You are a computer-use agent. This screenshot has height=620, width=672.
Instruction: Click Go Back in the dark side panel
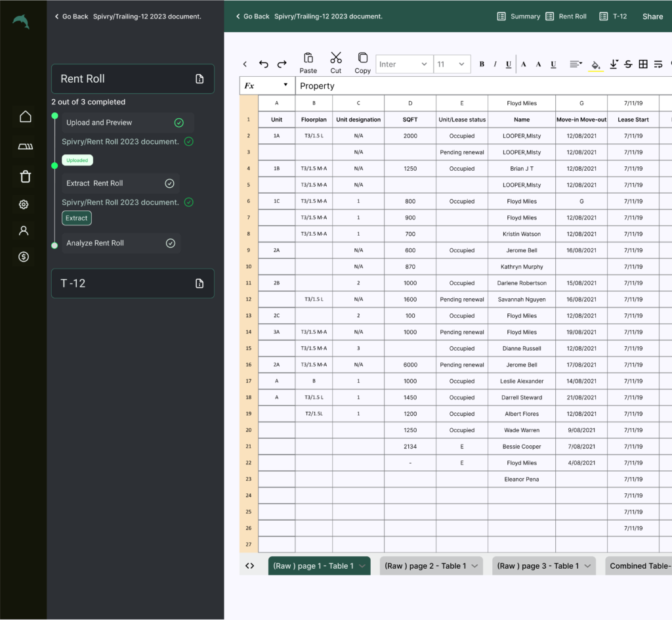(x=71, y=16)
